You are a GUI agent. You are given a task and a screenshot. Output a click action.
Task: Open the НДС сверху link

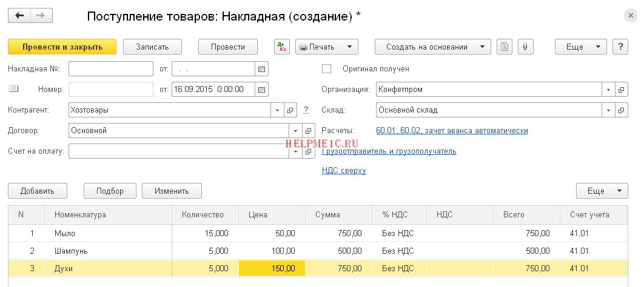click(344, 171)
